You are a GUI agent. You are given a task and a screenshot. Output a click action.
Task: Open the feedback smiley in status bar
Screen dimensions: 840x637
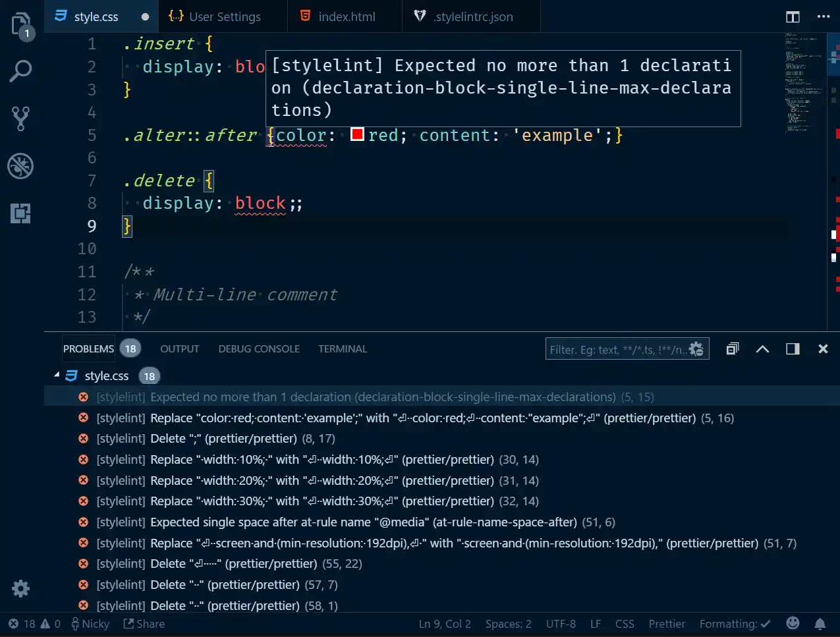[793, 623]
